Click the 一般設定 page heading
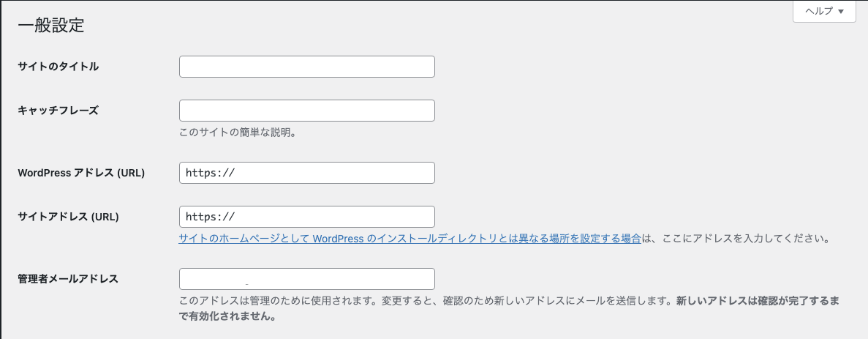This screenshot has height=339, width=868. pos(51,26)
